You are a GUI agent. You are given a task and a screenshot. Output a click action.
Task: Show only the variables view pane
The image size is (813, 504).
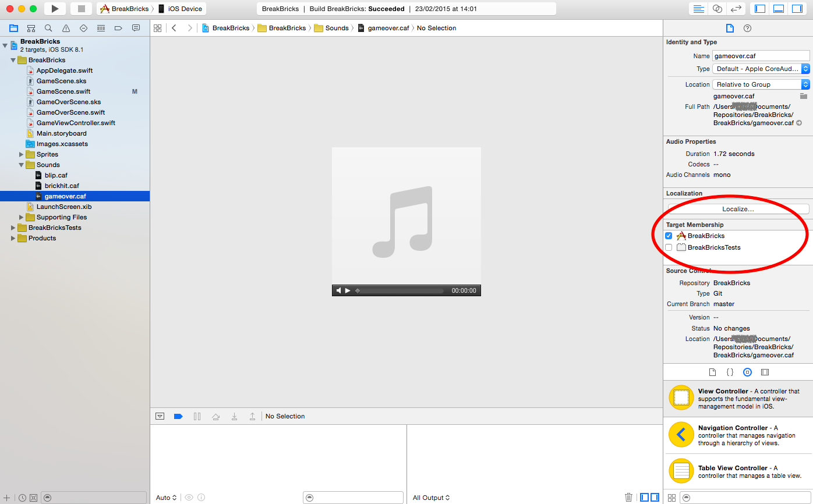(644, 497)
